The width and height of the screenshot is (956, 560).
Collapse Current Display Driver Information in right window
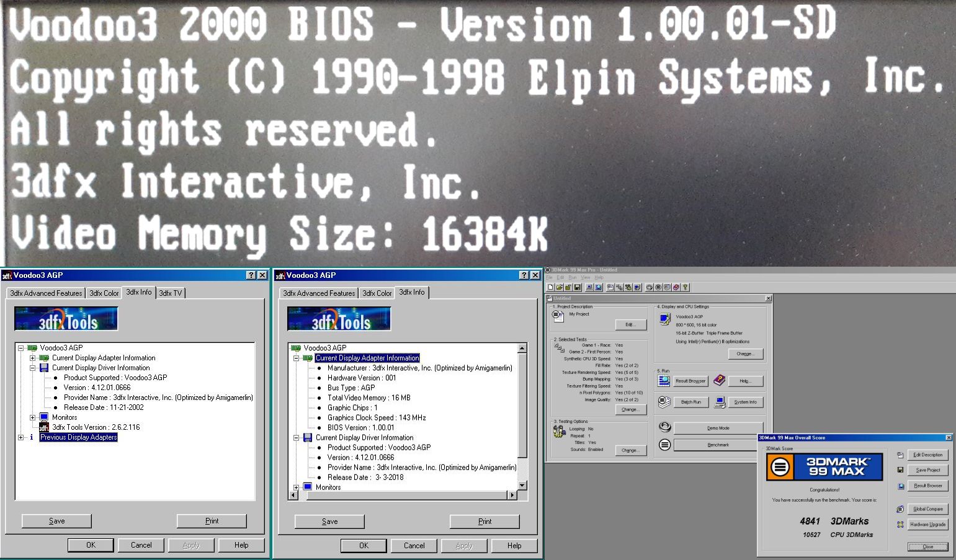pos(296,437)
